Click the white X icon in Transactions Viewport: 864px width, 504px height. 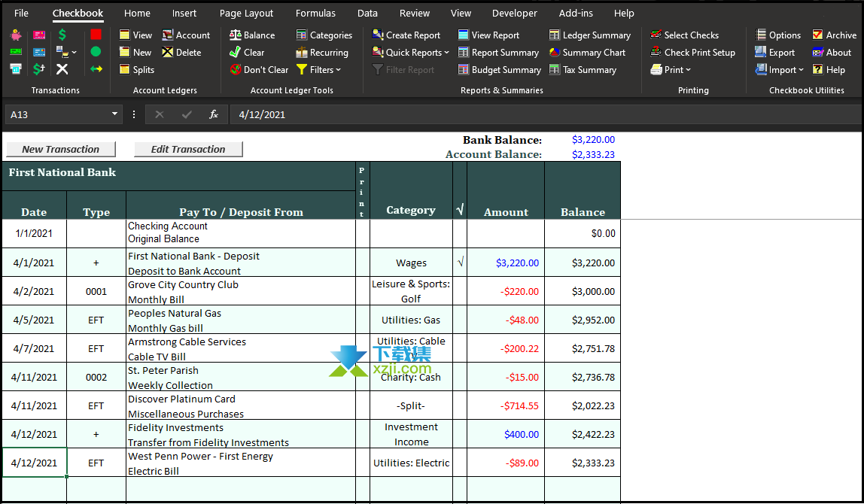click(x=62, y=69)
